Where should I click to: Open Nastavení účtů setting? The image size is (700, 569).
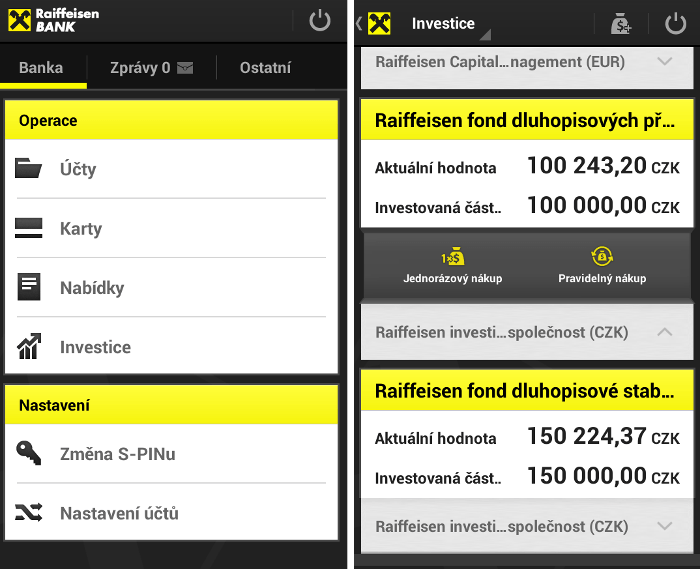click(x=171, y=513)
